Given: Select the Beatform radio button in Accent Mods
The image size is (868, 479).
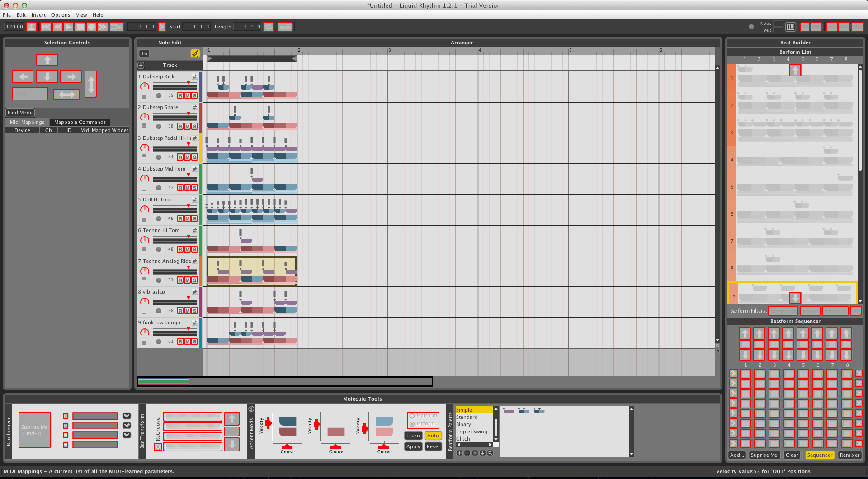Looking at the screenshot, I should click(x=412, y=416).
